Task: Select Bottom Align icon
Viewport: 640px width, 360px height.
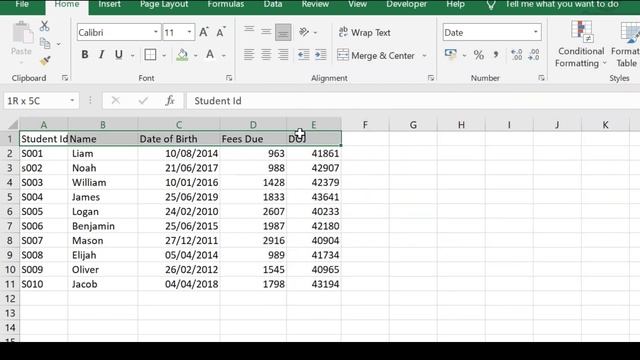Action: pos(283,32)
